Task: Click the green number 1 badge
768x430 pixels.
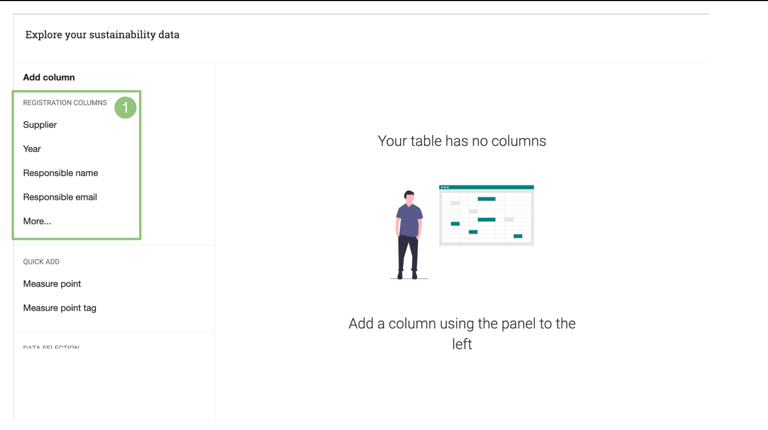Action: pos(125,107)
